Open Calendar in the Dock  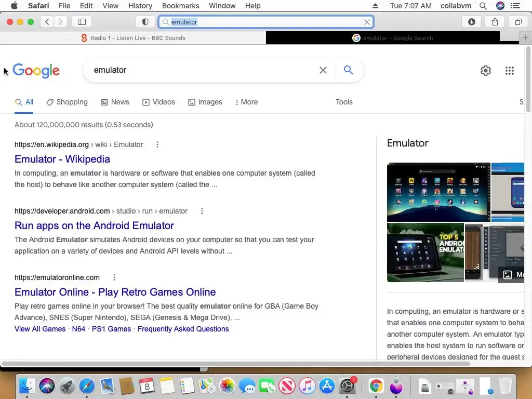coord(147,386)
